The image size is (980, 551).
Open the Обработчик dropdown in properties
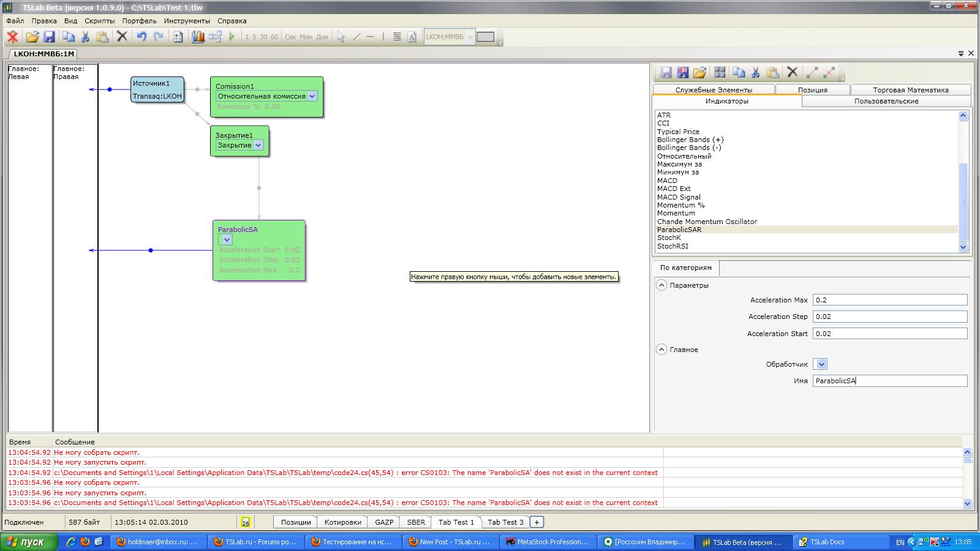click(821, 364)
